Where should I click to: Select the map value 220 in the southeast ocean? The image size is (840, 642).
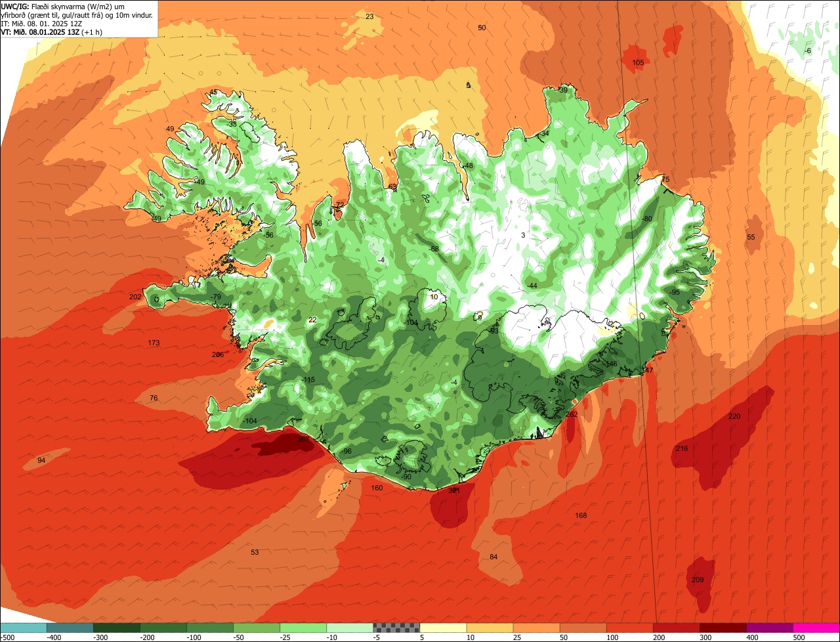coord(734,416)
